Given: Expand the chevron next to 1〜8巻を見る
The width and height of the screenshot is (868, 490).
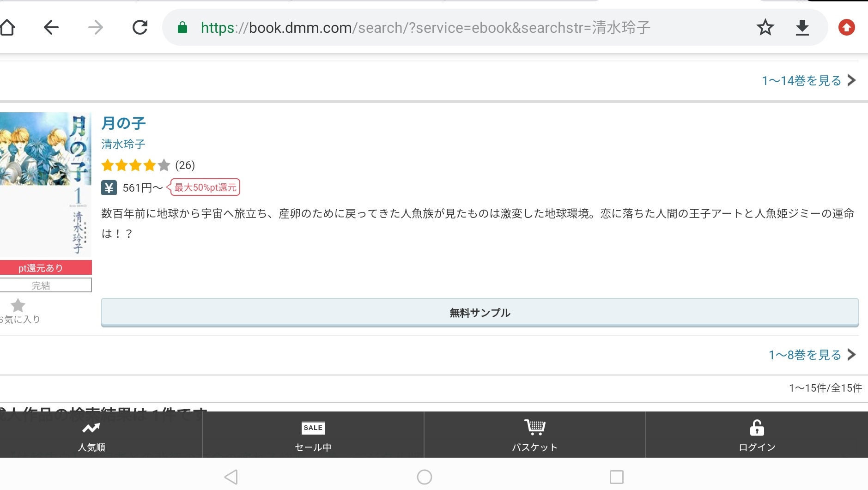Looking at the screenshot, I should 851,354.
